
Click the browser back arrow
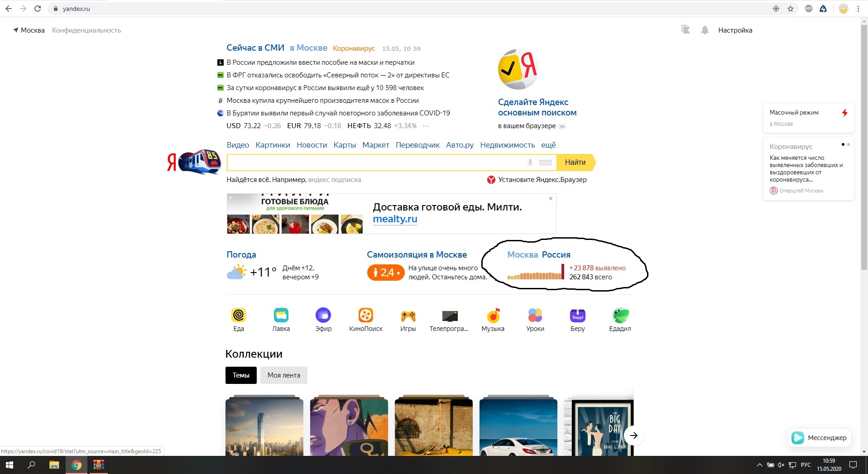click(x=9, y=9)
